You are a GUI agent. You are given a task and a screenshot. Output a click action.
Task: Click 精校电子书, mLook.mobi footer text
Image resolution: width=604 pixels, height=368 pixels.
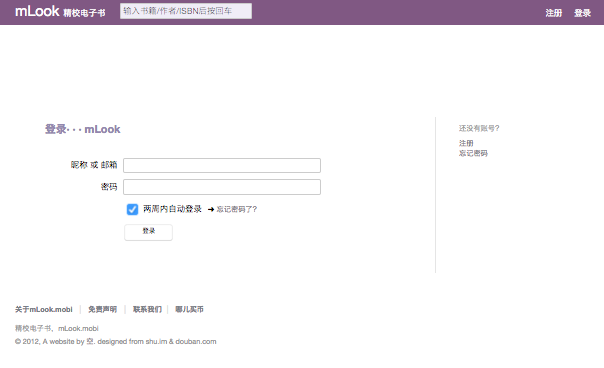(x=57, y=328)
